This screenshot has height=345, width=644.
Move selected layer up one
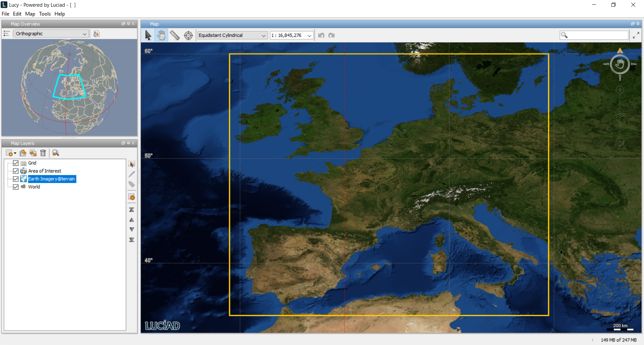(x=132, y=220)
